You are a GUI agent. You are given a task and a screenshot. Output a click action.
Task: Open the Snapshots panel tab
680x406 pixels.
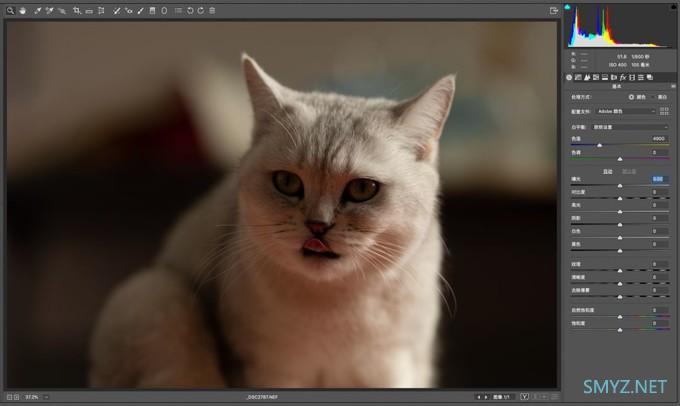coord(650,77)
